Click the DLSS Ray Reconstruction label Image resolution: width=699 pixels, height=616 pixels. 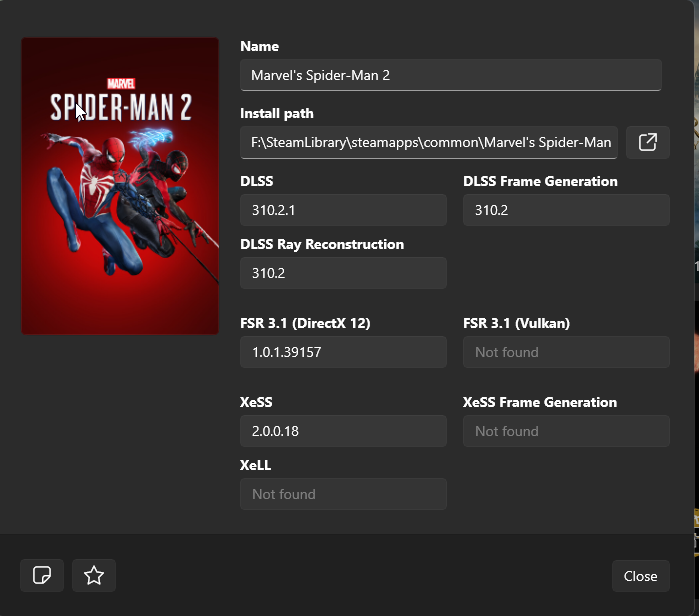tap(322, 244)
